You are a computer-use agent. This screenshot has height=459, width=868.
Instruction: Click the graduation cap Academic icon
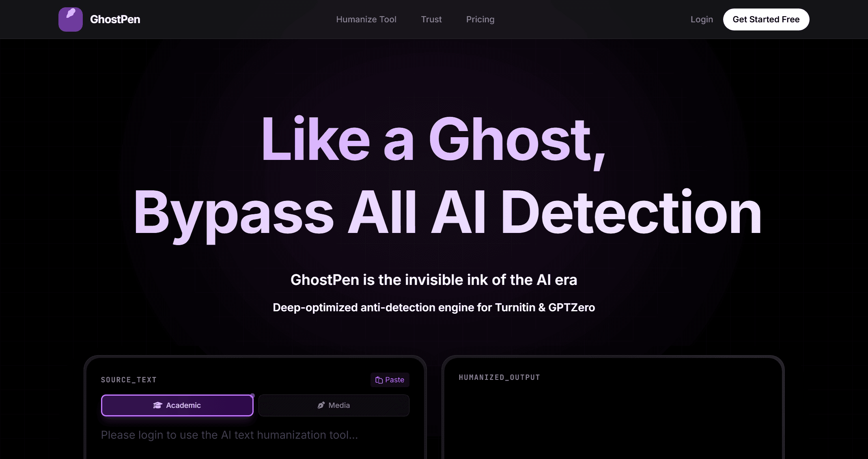[x=157, y=405]
